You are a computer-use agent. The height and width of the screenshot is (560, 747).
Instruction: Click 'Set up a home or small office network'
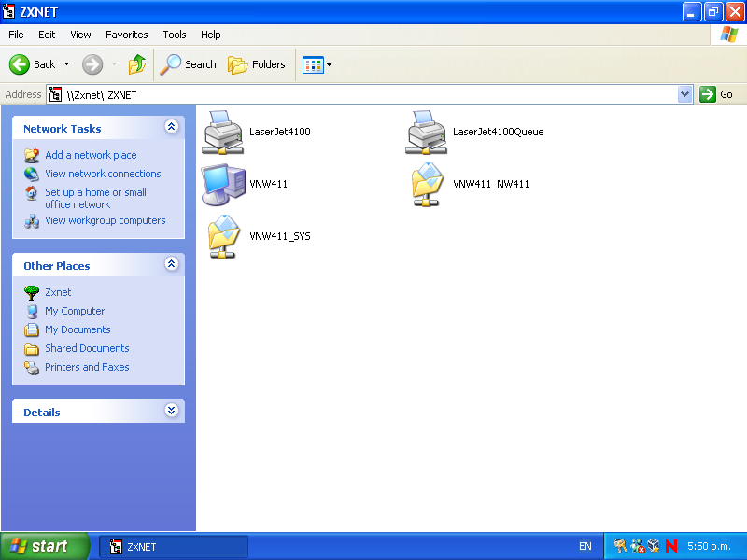coord(95,199)
